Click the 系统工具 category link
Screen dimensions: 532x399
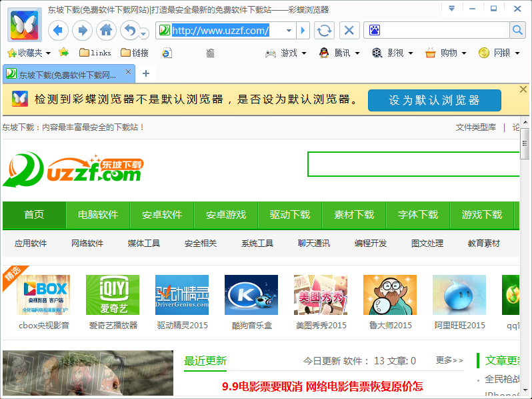[x=257, y=243]
